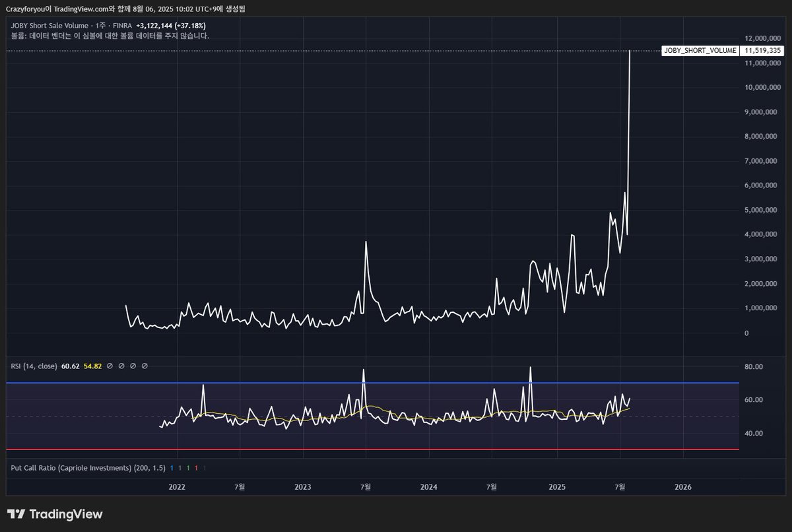The width and height of the screenshot is (792, 532).
Task: Click the 11,519,335 last value label
Action: click(x=763, y=50)
